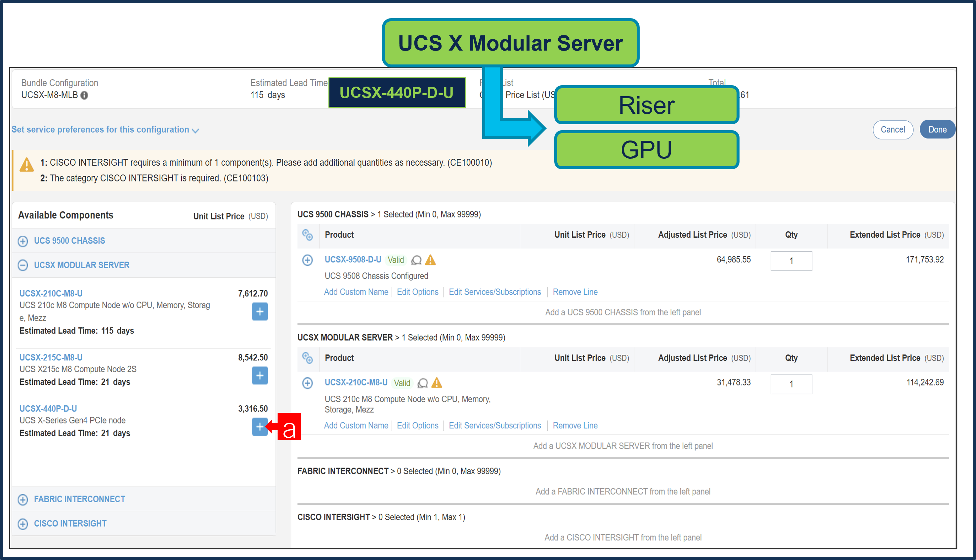
Task: Click adjusted list price 31,478.33
Action: point(734,382)
